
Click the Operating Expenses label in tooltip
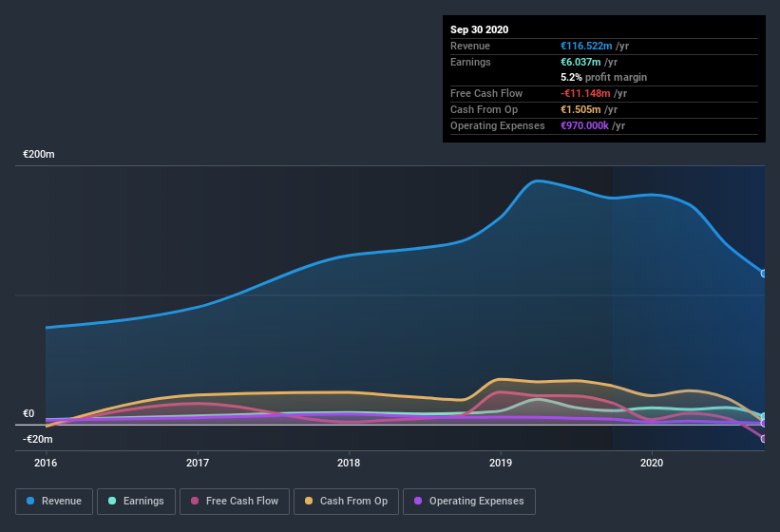498,125
